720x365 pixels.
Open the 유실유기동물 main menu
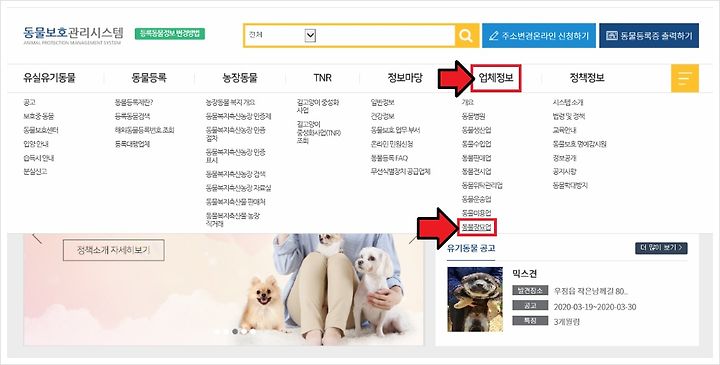click(x=49, y=78)
